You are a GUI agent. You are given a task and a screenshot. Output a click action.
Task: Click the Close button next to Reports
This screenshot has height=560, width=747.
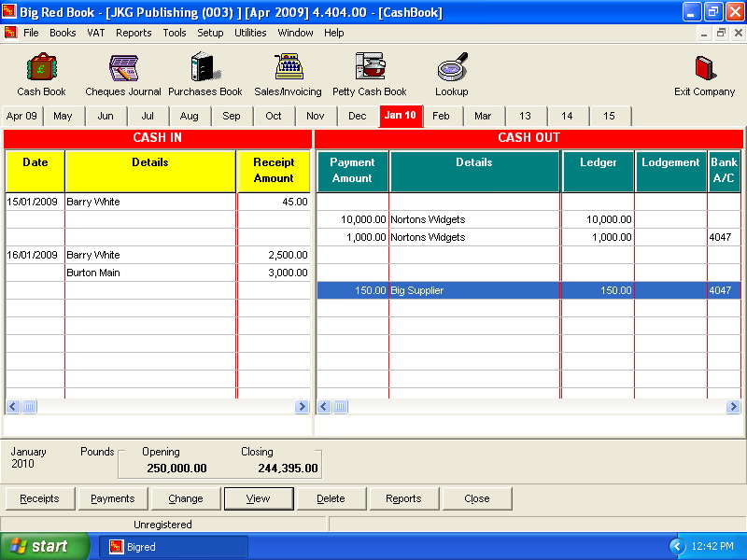477,498
